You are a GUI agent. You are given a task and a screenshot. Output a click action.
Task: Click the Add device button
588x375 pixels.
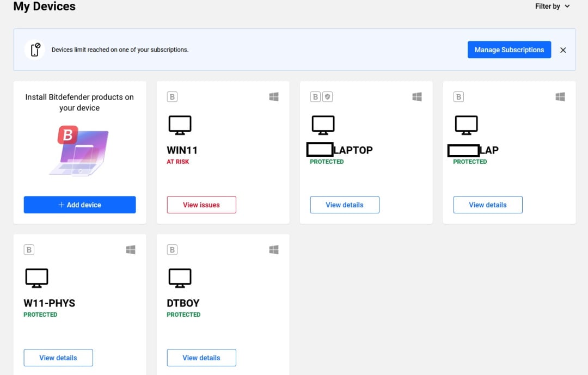(79, 205)
